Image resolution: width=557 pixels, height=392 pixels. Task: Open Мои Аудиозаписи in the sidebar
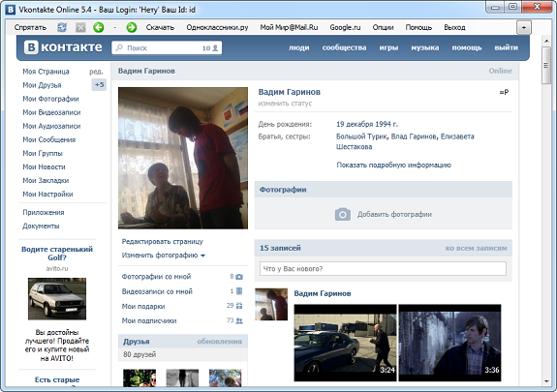[x=51, y=126]
